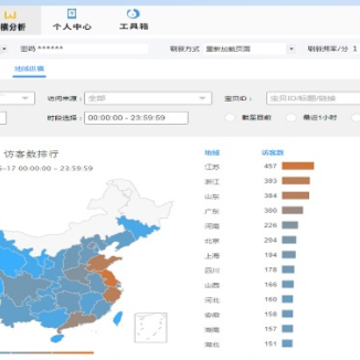
Task: Select the analysis chart icon tab
Action: 10,15
